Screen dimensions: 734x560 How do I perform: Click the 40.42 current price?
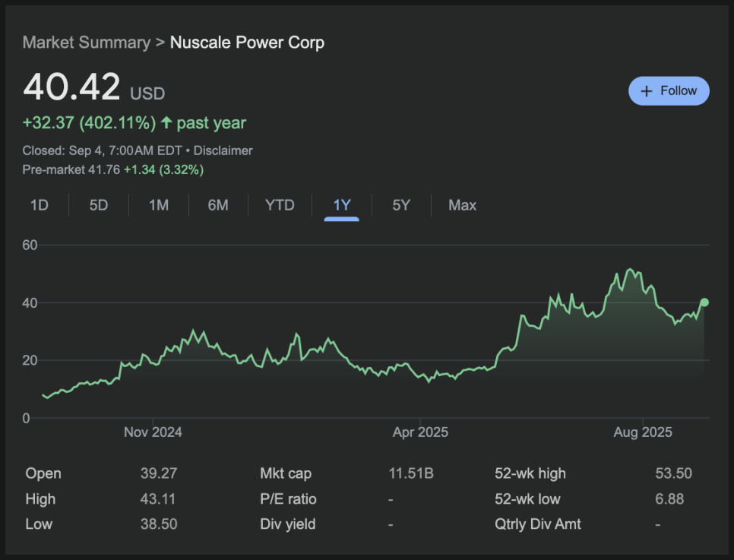(71, 87)
